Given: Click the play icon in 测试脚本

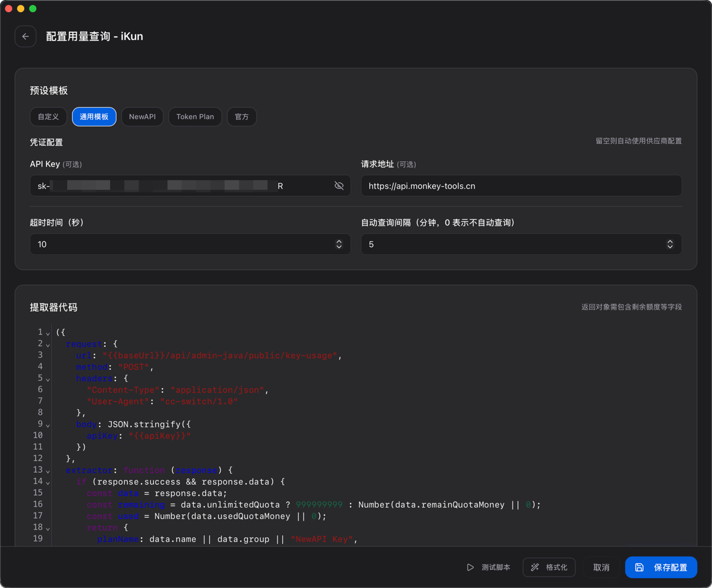Looking at the screenshot, I should point(470,567).
